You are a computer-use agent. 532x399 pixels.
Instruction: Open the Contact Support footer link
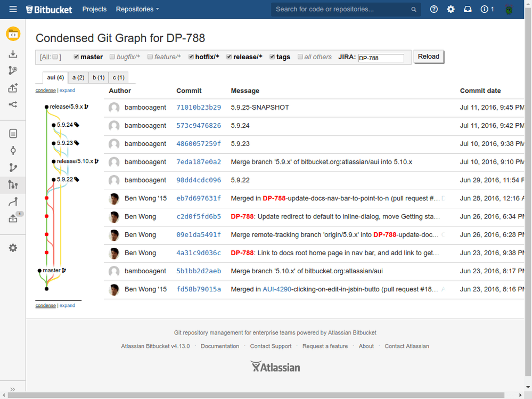pyautogui.click(x=271, y=346)
